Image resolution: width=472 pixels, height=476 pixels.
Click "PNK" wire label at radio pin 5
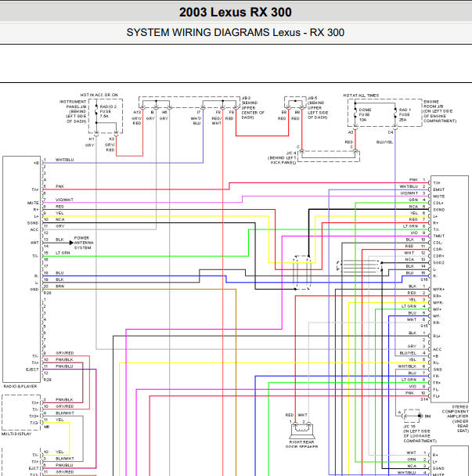[59, 186]
